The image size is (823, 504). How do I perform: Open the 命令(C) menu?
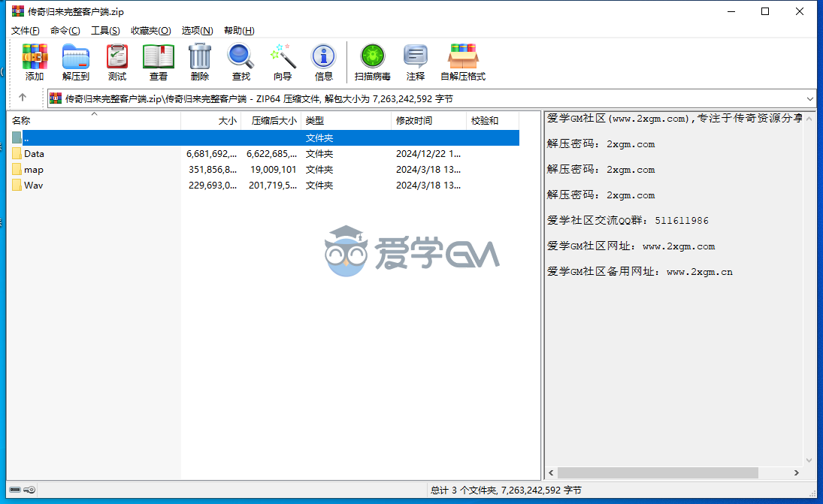[x=65, y=30]
